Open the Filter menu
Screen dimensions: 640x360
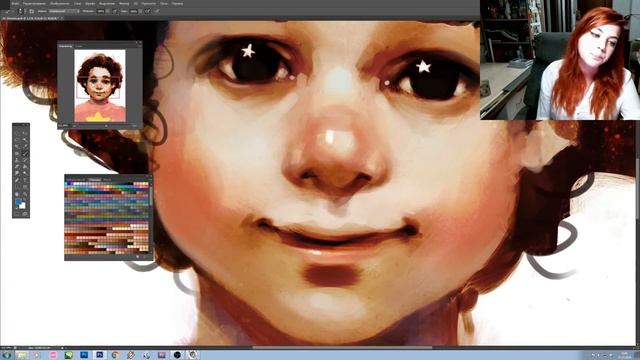124,4
